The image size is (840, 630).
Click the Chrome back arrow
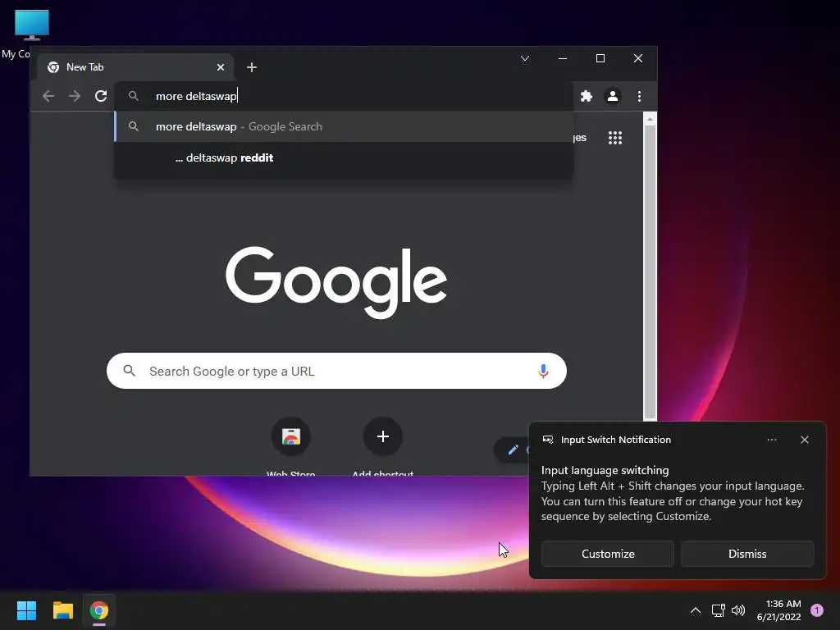coord(48,96)
